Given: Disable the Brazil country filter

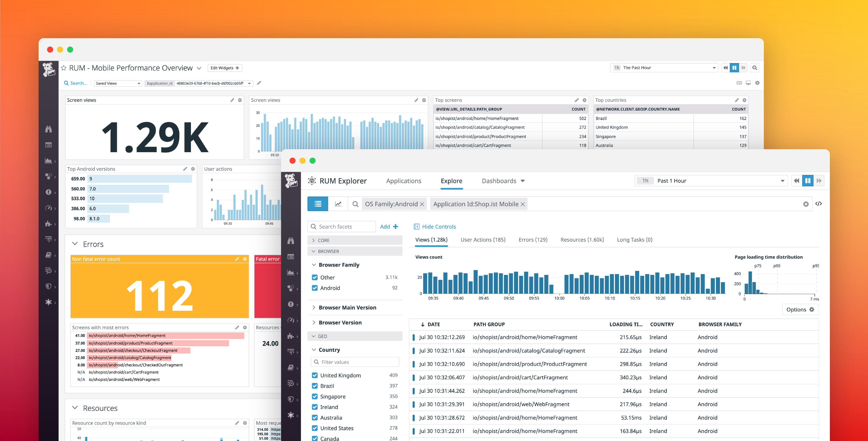Looking at the screenshot, I should tap(314, 386).
